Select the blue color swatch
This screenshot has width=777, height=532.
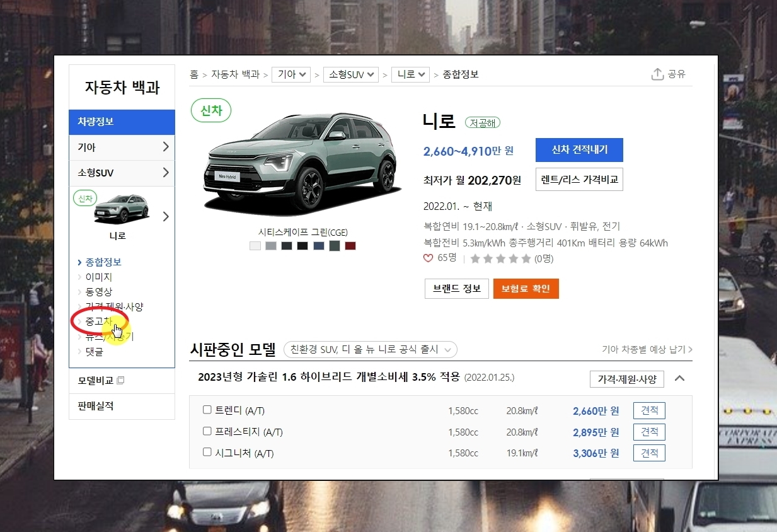pyautogui.click(x=318, y=246)
